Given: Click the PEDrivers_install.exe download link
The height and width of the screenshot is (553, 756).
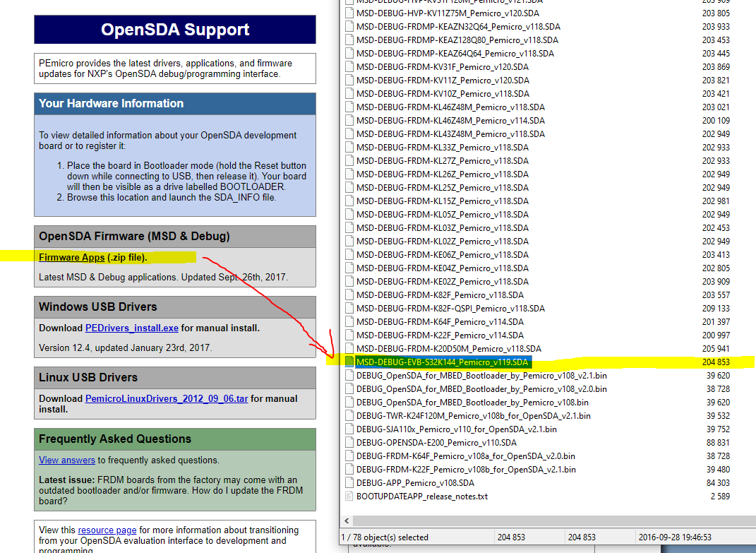Looking at the screenshot, I should click(131, 328).
